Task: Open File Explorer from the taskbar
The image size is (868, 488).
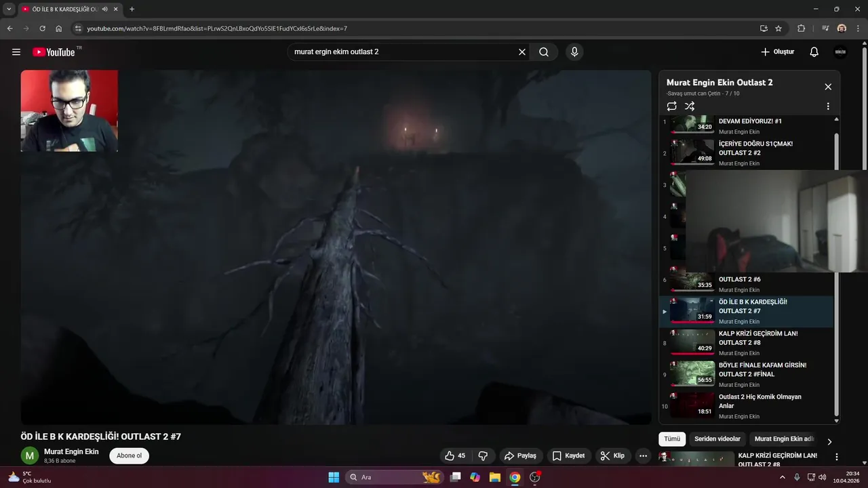Action: coord(494,477)
